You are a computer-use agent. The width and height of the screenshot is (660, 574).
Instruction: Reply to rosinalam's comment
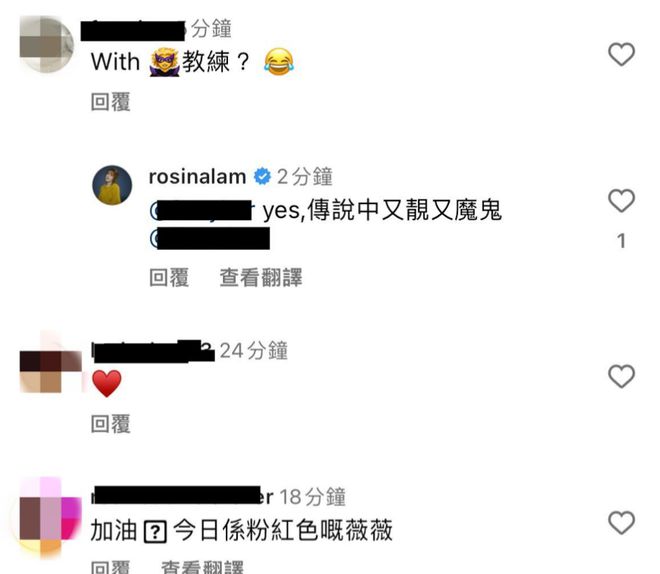tap(169, 277)
